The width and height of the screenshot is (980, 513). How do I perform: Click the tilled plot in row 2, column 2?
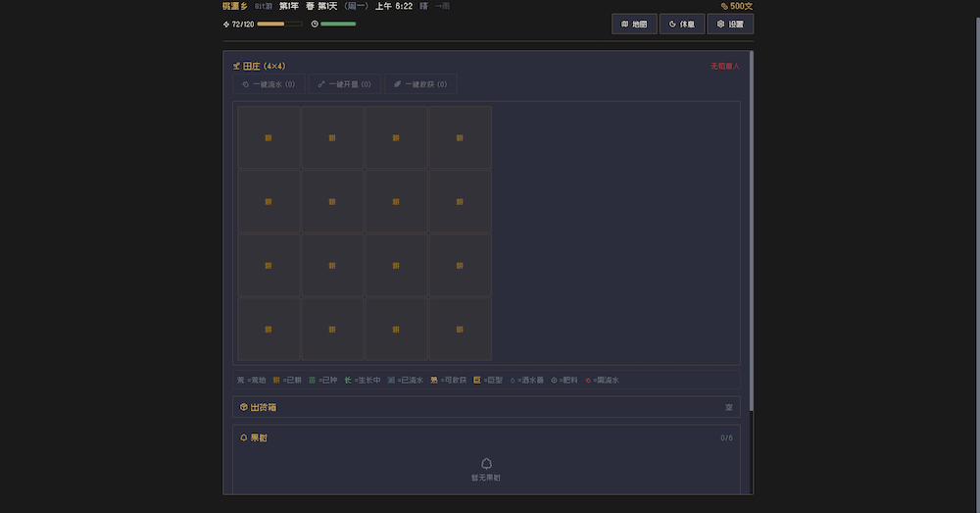332,201
